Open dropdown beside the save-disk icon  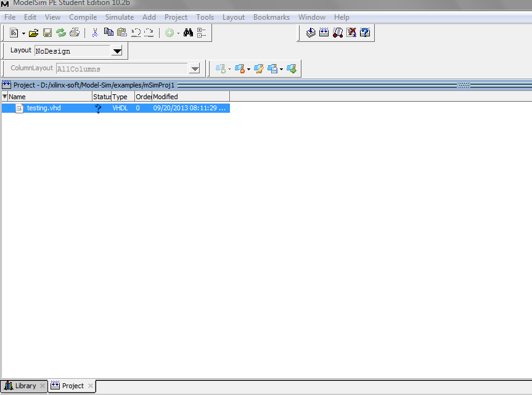[281, 69]
